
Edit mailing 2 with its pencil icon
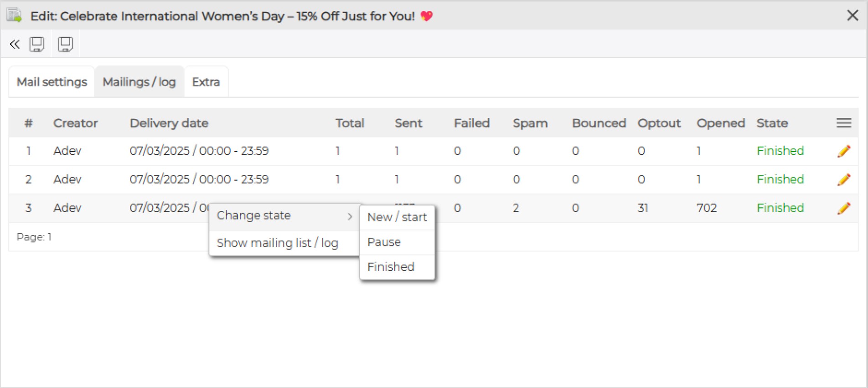tap(843, 180)
